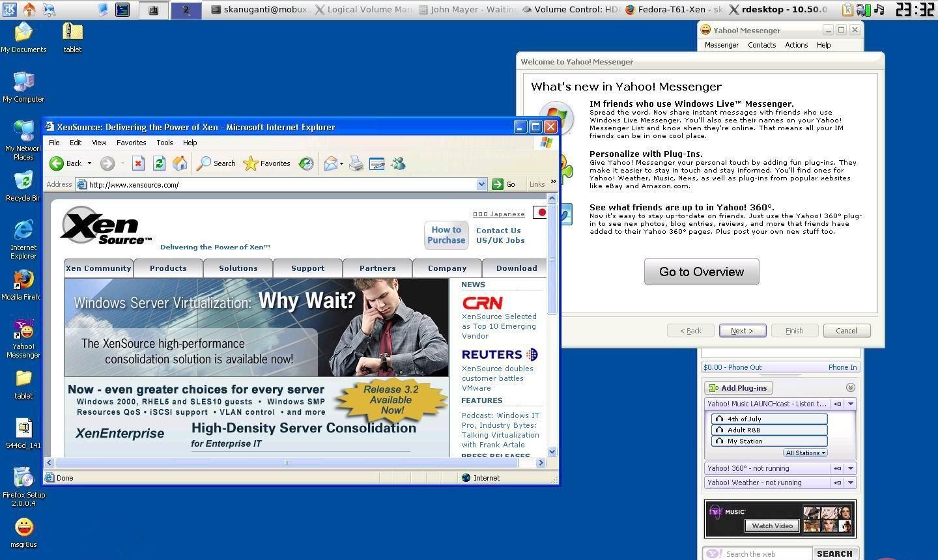This screenshot has height=560, width=938.
Task: Select Products tab on XenSource site
Action: 168,268
